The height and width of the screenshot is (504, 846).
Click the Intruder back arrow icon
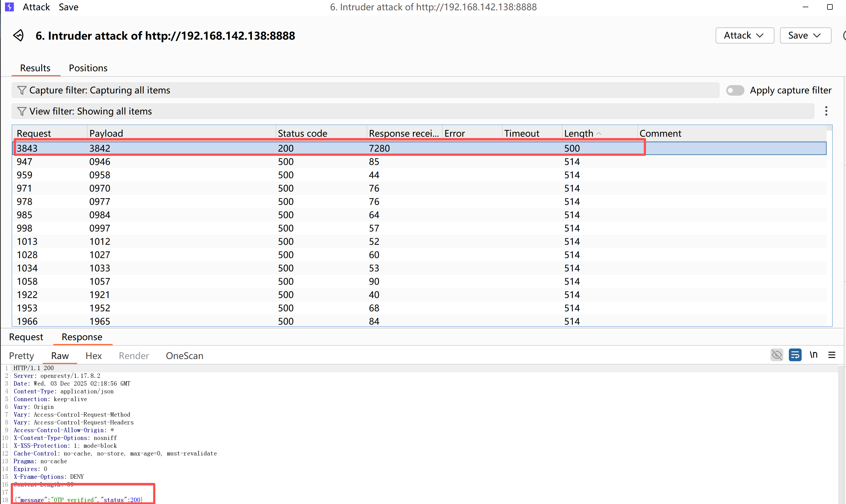pyautogui.click(x=18, y=35)
